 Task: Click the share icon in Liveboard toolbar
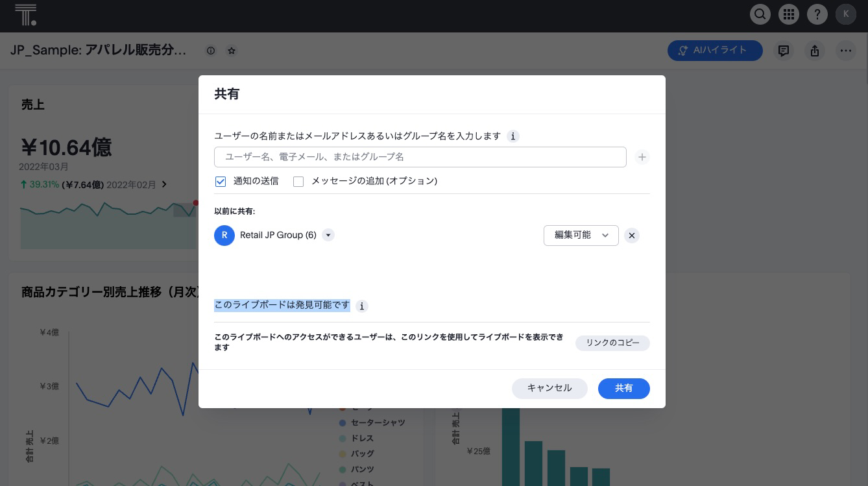[815, 51]
